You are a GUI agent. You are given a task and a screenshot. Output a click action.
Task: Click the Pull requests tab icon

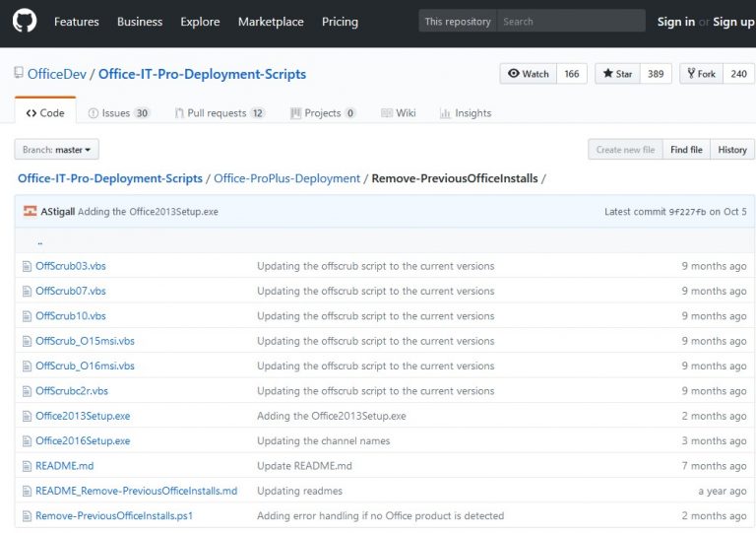click(x=179, y=113)
